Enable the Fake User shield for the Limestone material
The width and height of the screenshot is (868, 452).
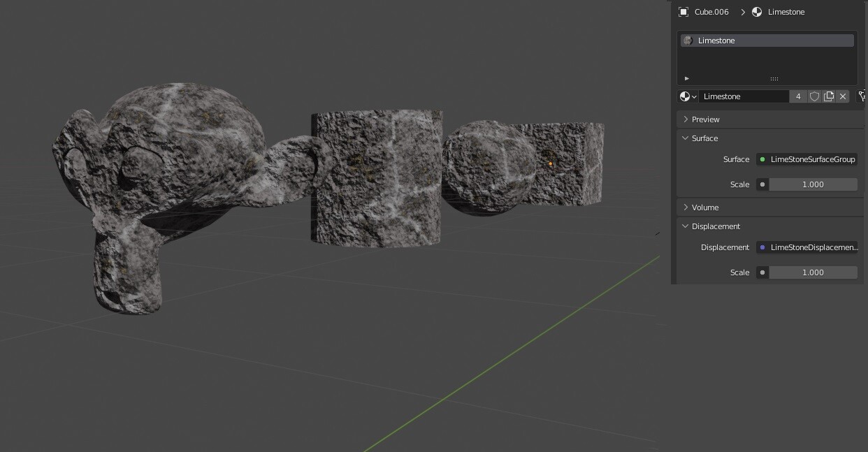point(815,96)
